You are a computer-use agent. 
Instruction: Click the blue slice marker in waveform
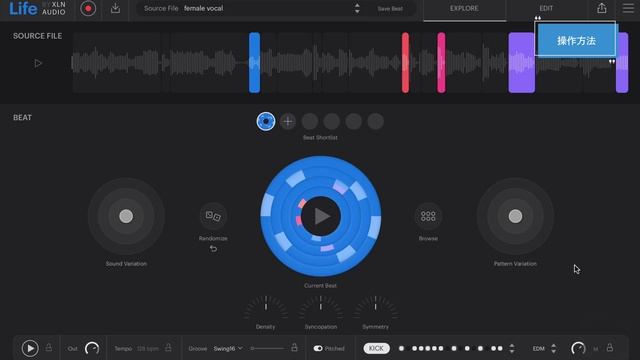254,63
